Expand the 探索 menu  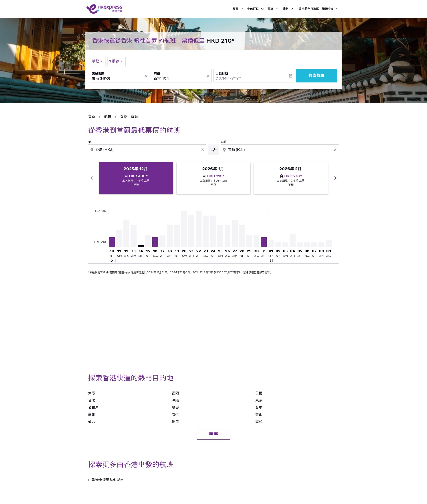point(273,9)
